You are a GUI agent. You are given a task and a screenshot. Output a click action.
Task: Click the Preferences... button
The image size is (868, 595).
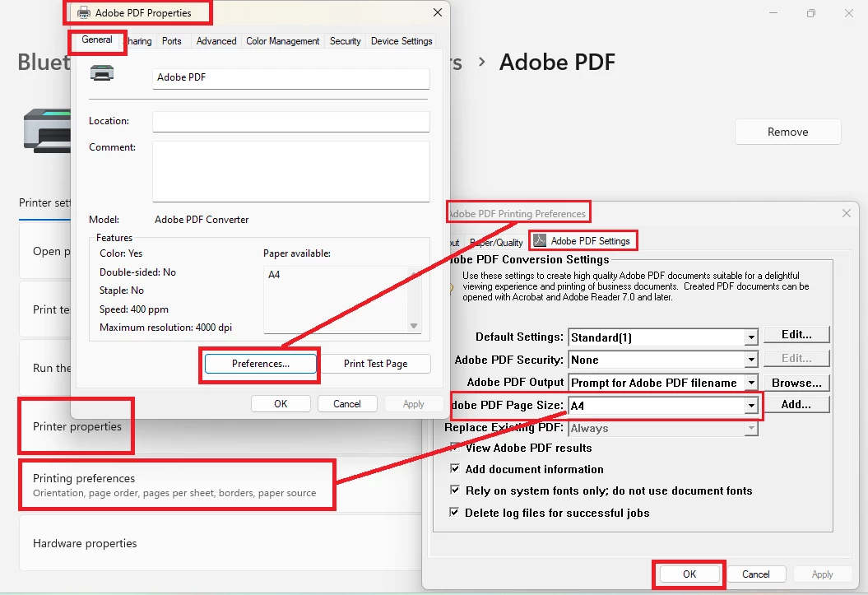(x=260, y=364)
